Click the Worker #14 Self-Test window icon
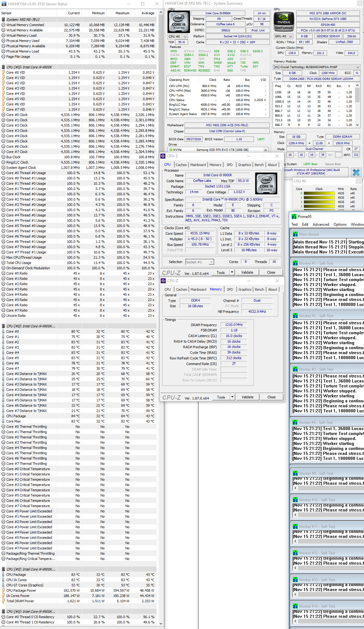The height and width of the screenshot is (629, 364). click(x=295, y=606)
